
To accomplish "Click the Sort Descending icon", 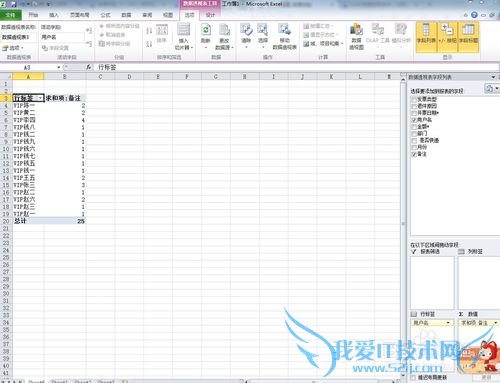I will [149, 43].
